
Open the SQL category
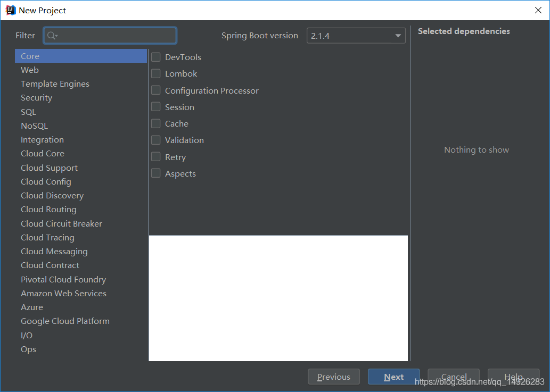tap(81, 112)
